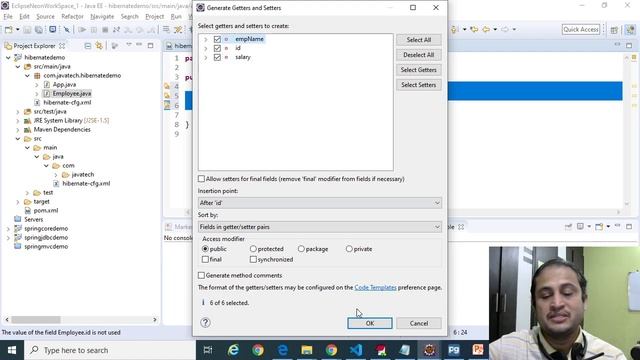Open the dialog help question mark icon
640x360 pixels.
[205, 322]
